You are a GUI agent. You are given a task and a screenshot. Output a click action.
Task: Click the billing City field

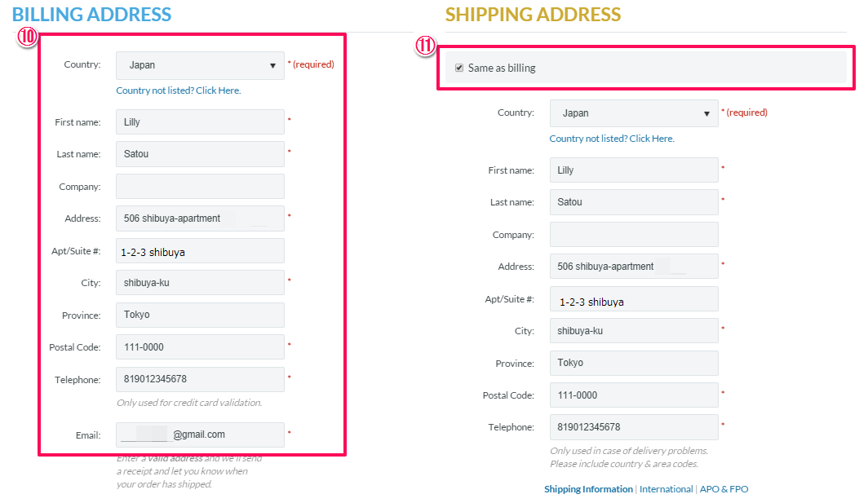click(200, 283)
